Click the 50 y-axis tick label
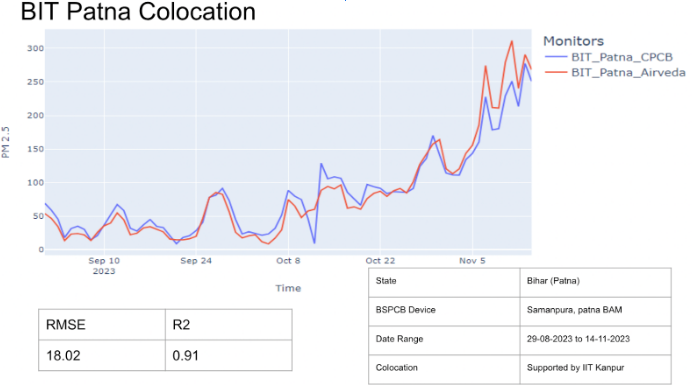 point(38,216)
